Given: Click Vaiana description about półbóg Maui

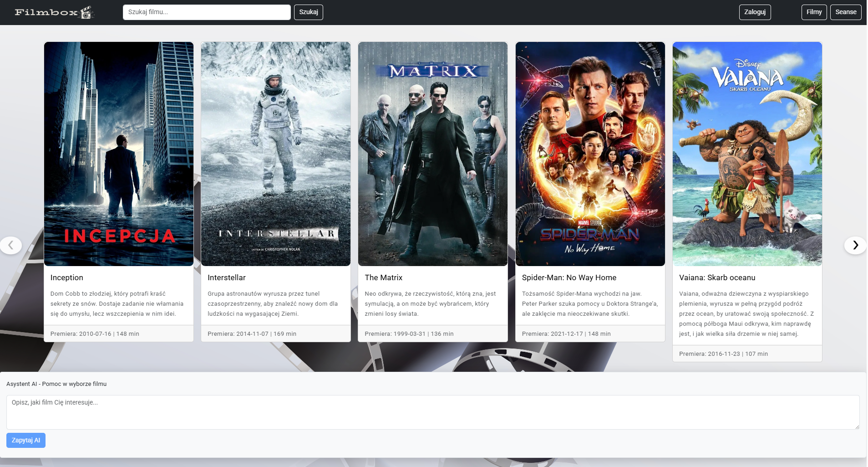Looking at the screenshot, I should click(x=746, y=313).
